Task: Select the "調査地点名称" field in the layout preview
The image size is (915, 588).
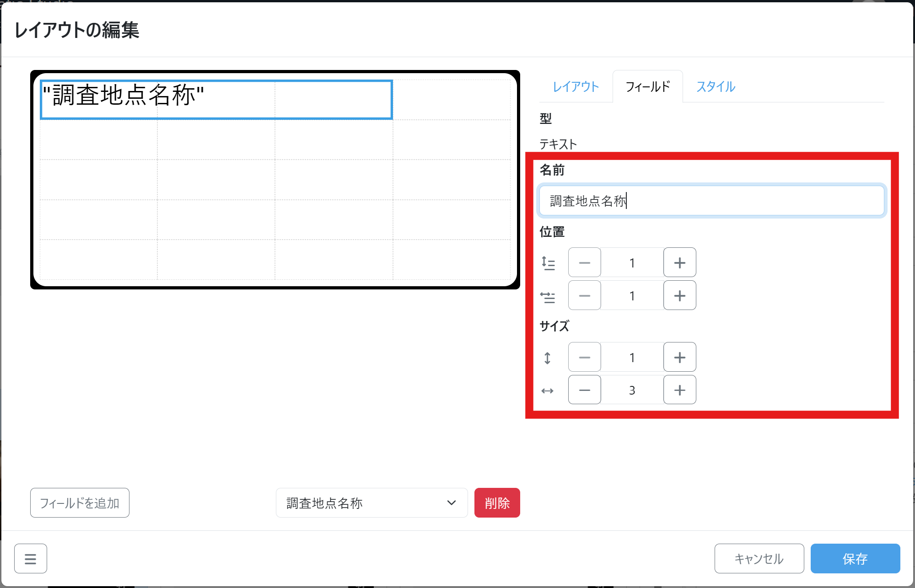Action: pyautogui.click(x=216, y=100)
